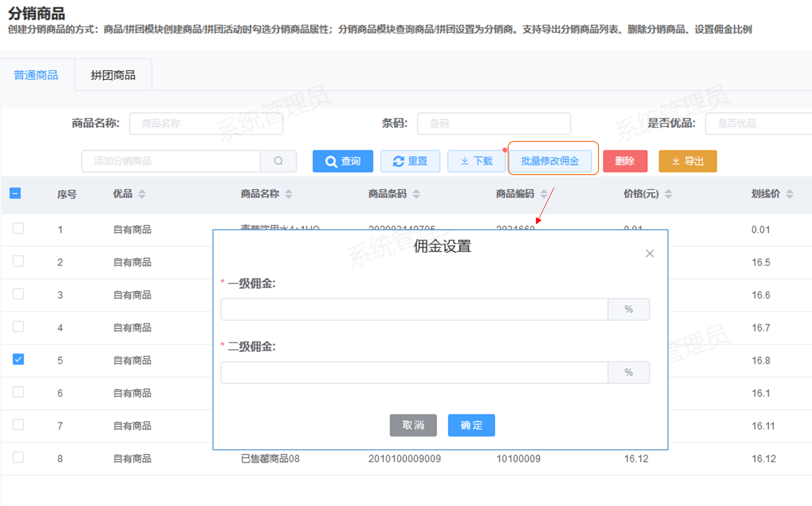Select the 普通商品 tab
The image size is (812, 506).
(x=36, y=76)
